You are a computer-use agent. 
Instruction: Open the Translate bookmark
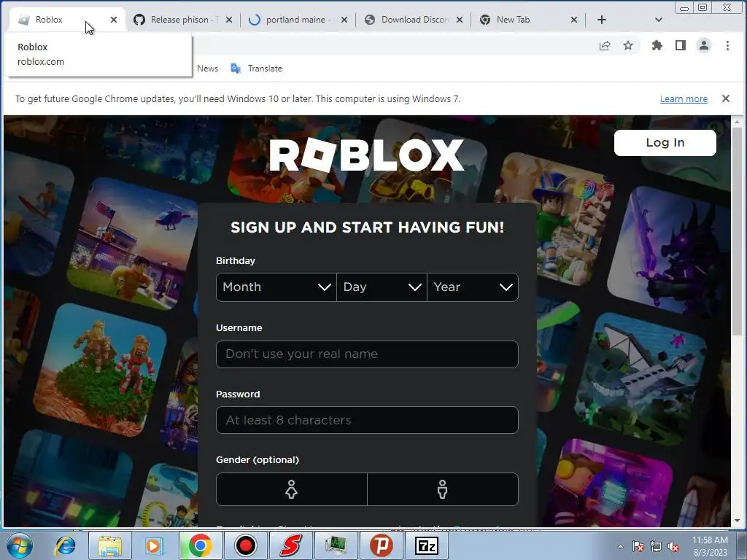(x=256, y=68)
